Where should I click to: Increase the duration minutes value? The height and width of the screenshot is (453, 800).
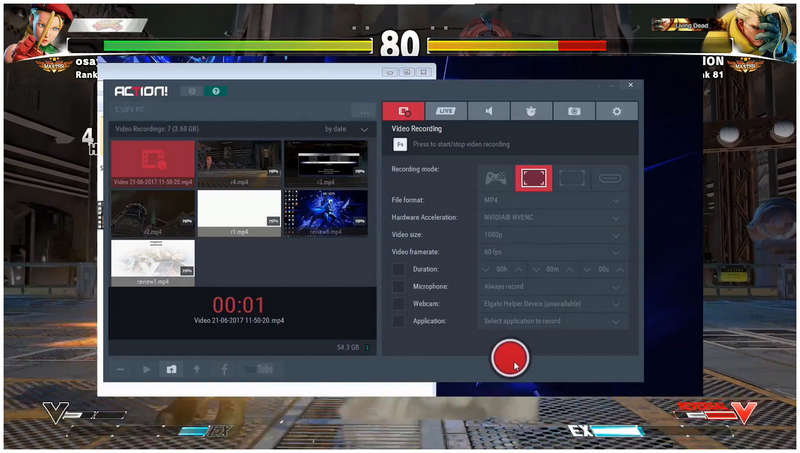[570, 269]
